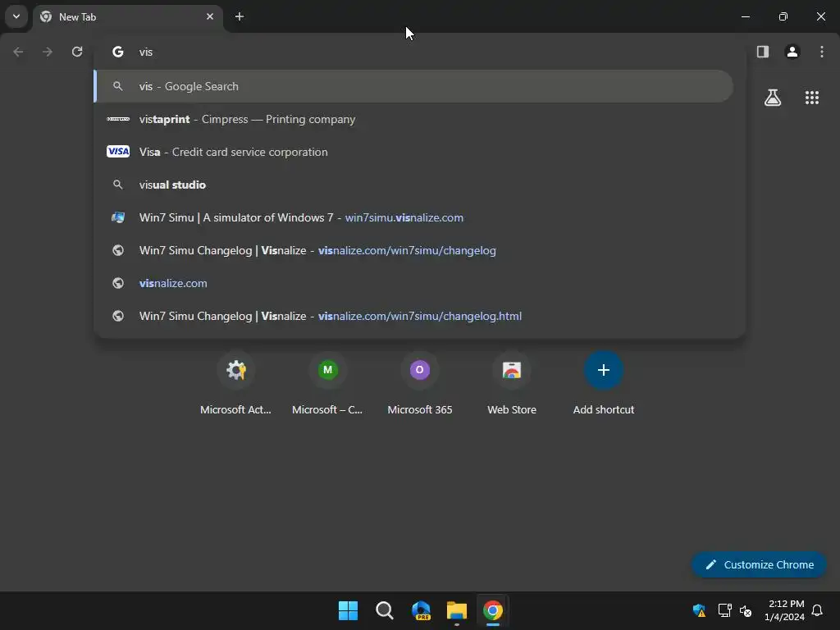Open the Microsoft 365 shortcut

pyautogui.click(x=419, y=384)
